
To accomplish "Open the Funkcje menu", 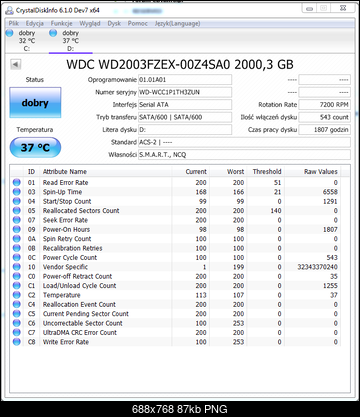I will pos(61,23).
